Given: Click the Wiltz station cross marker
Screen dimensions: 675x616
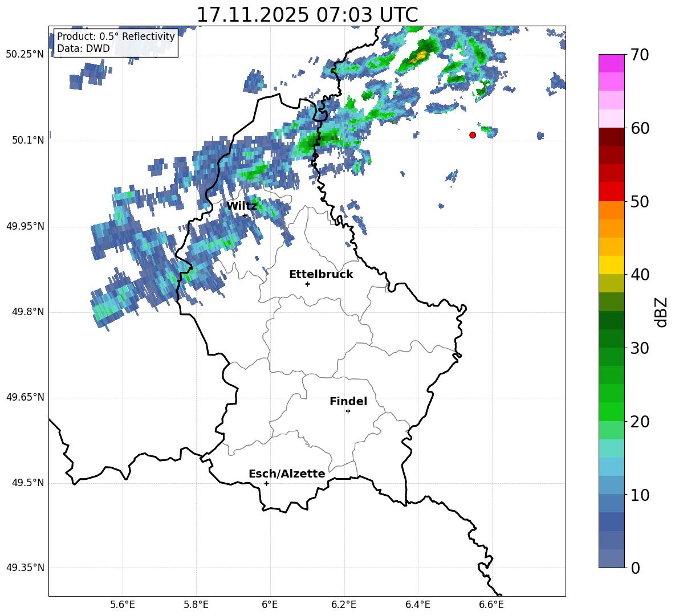Looking at the screenshot, I should click(245, 215).
